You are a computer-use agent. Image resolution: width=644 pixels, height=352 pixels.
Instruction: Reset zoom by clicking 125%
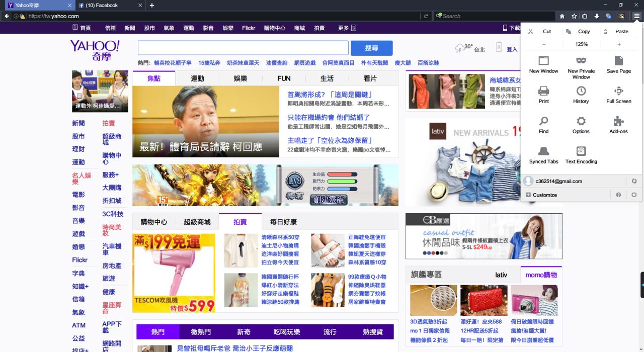tap(582, 44)
